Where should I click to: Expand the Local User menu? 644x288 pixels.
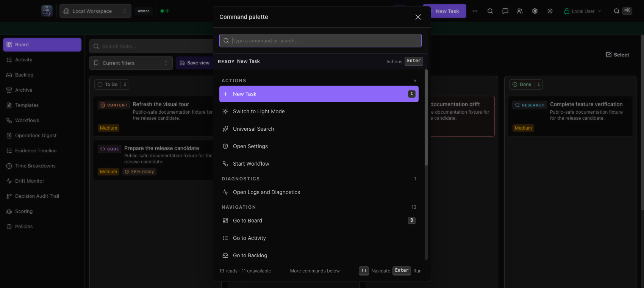coord(583,11)
